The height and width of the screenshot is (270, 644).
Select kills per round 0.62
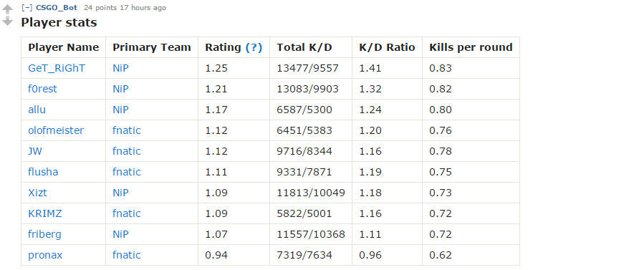point(441,255)
